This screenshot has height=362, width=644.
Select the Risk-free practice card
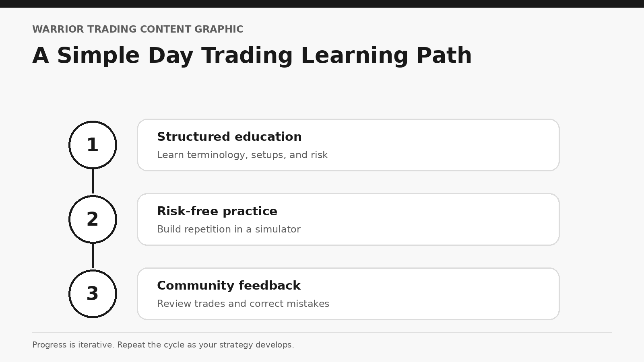click(348, 219)
